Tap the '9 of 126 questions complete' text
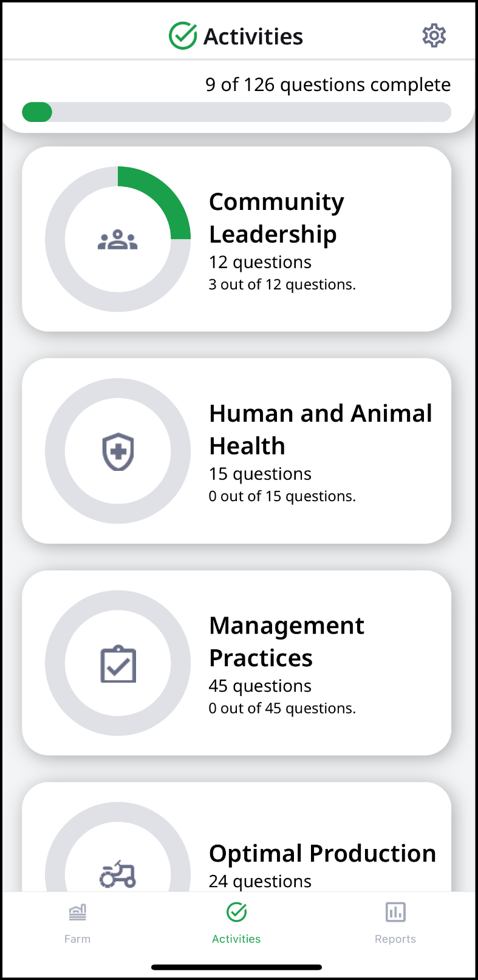 [328, 84]
